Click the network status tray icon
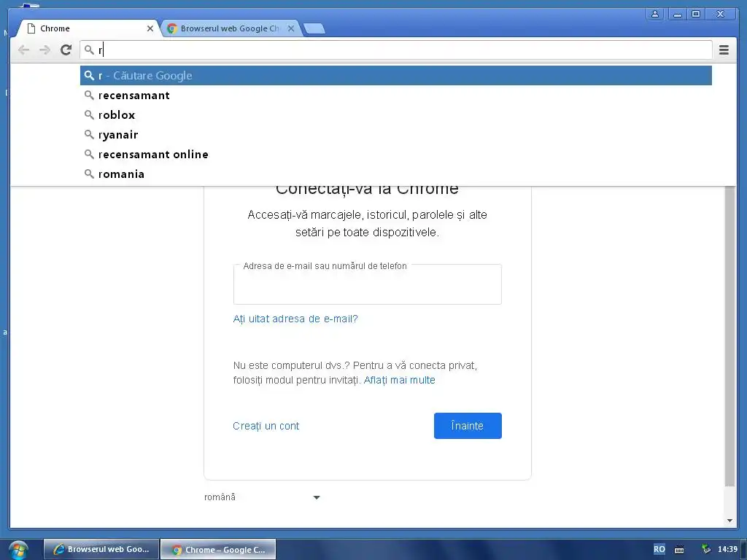The height and width of the screenshot is (560, 747). coord(706,549)
